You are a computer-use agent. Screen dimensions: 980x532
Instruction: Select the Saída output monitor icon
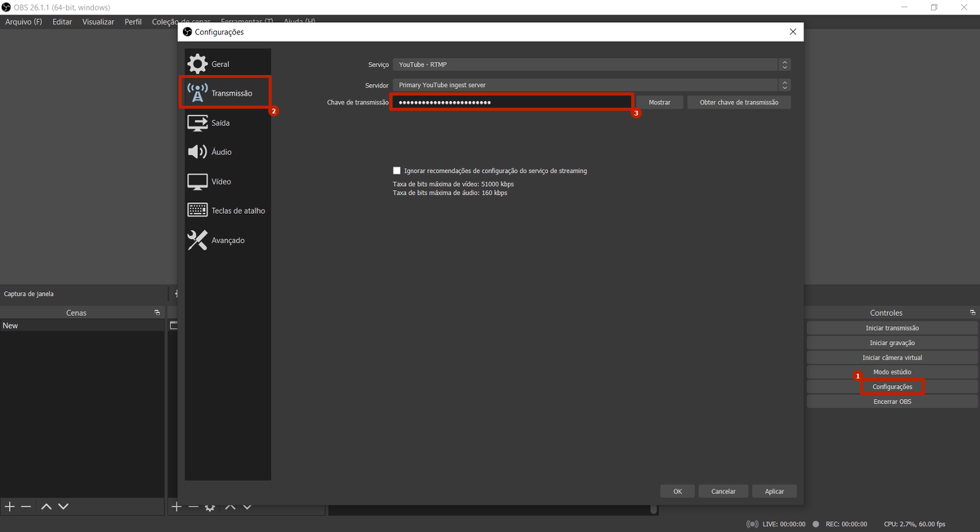click(197, 122)
